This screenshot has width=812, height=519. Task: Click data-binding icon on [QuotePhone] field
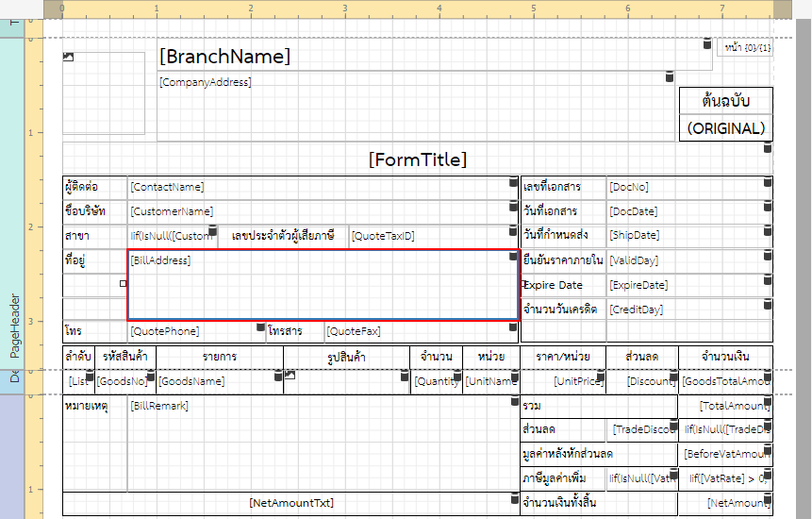[261, 326]
